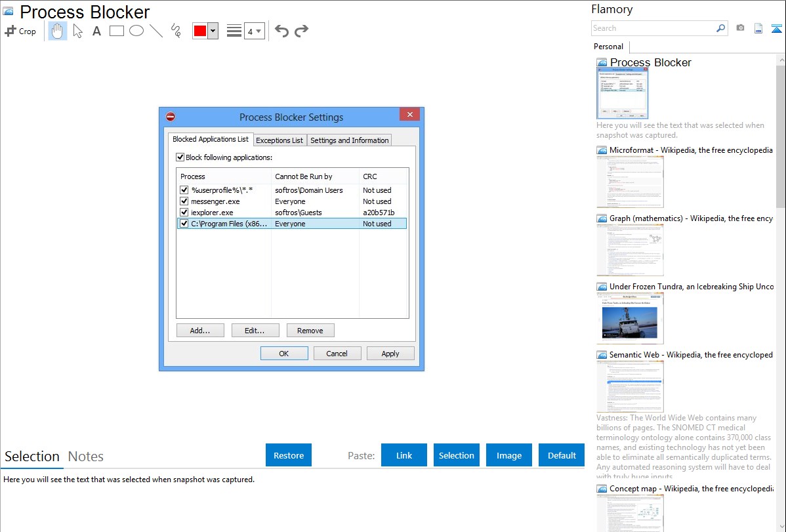Click the Default paste button

point(562,455)
